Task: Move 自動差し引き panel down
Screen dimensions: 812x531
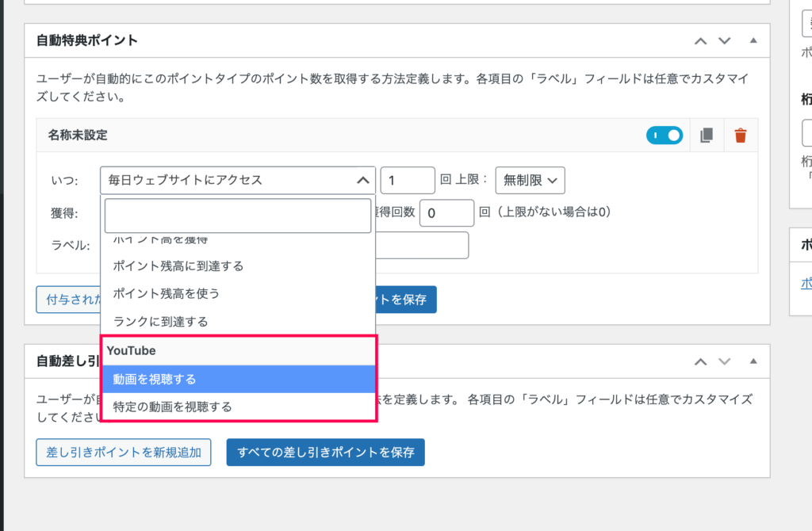Action: tap(725, 361)
